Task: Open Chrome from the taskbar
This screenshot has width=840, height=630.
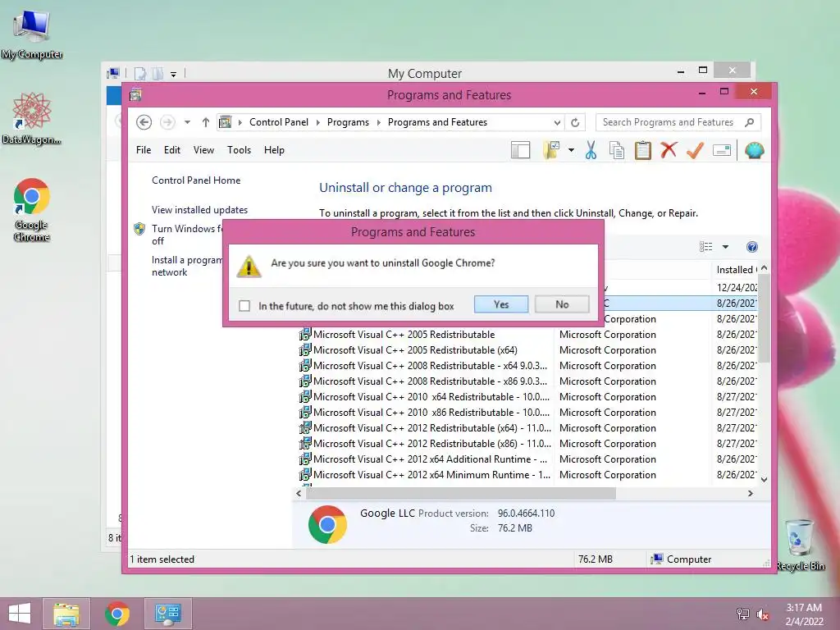Action: [x=117, y=614]
